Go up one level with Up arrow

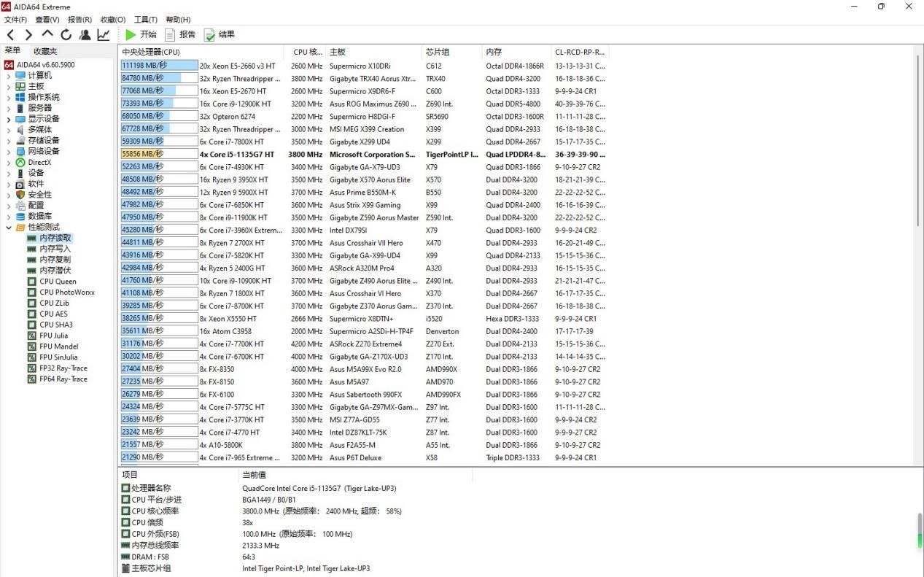pos(47,34)
